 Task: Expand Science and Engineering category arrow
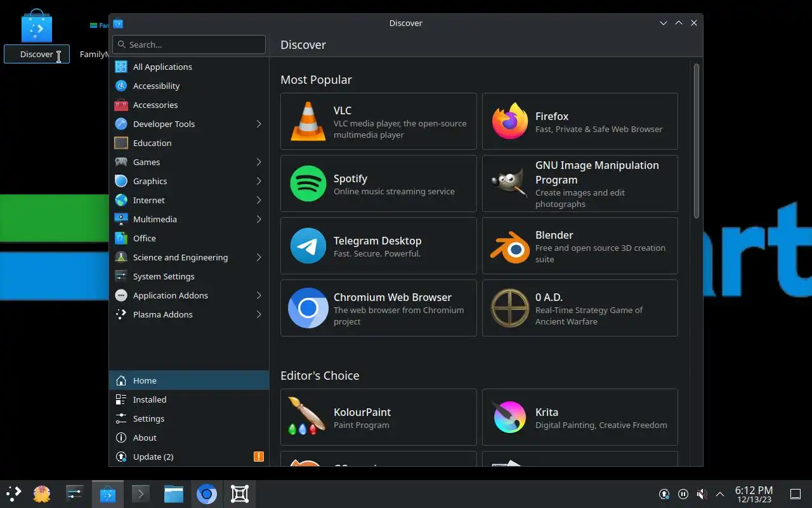259,257
